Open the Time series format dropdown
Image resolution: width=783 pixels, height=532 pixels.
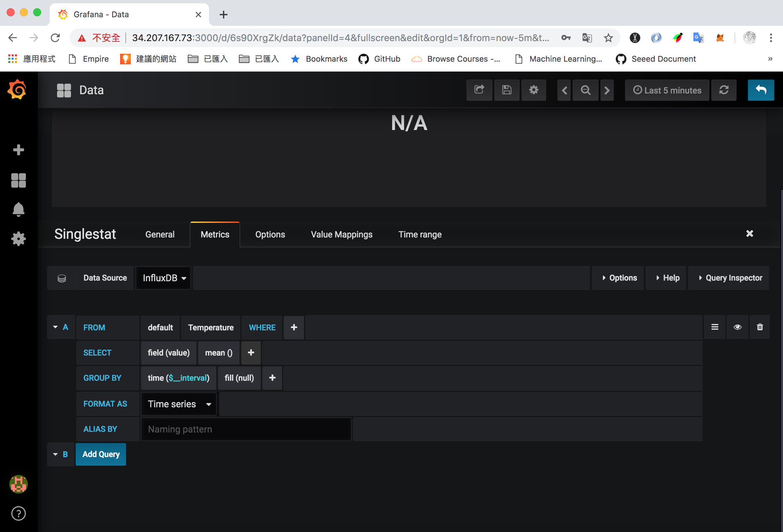pyautogui.click(x=179, y=404)
